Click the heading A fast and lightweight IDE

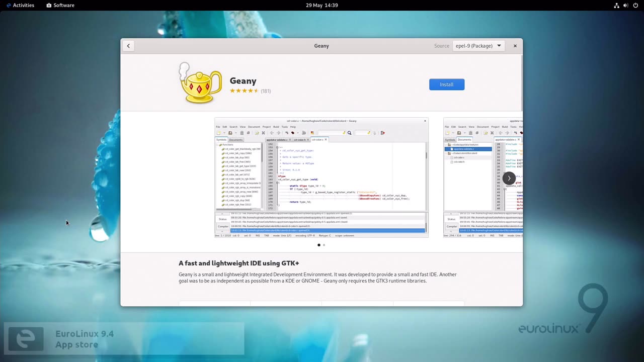click(239, 263)
